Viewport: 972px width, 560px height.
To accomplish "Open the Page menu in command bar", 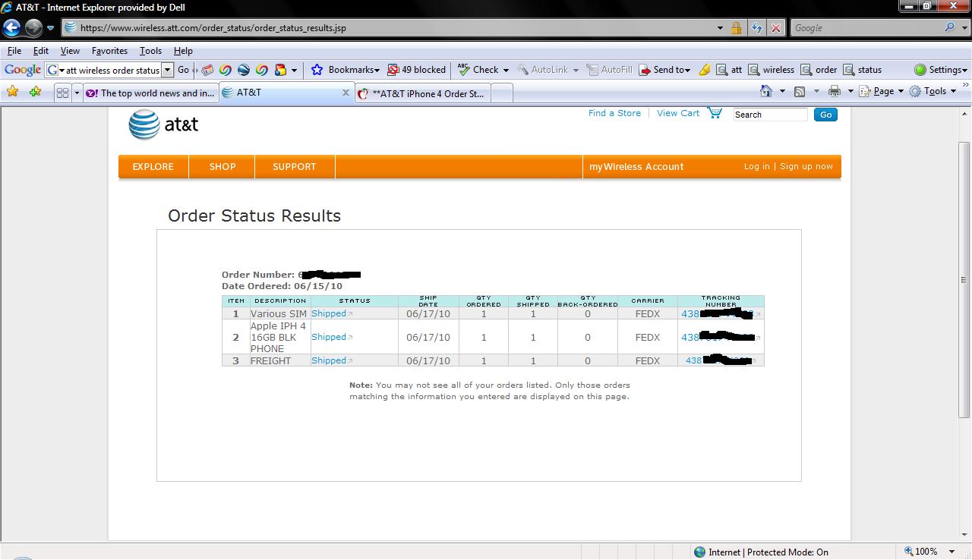I will click(x=882, y=91).
